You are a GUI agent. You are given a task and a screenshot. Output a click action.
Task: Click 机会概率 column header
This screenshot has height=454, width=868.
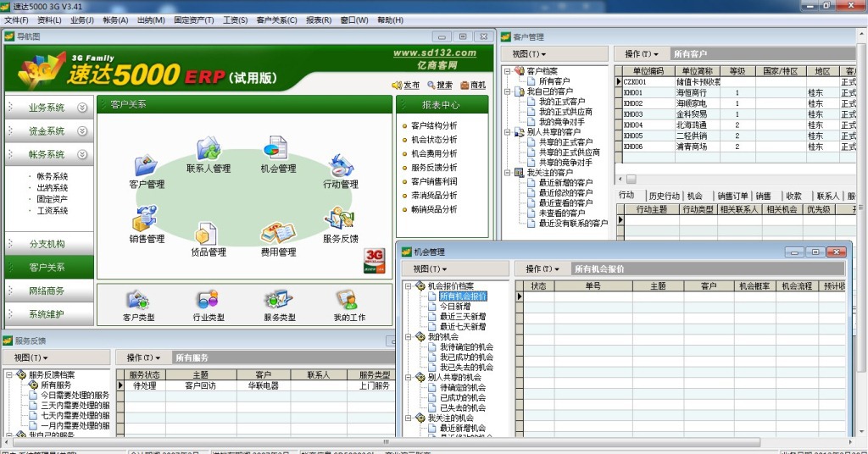pos(754,286)
